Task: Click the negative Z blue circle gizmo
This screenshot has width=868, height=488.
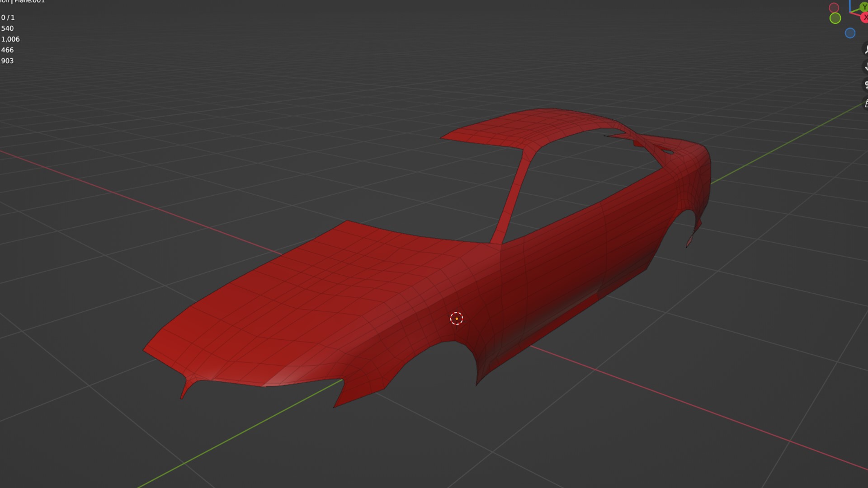Action: click(x=850, y=33)
